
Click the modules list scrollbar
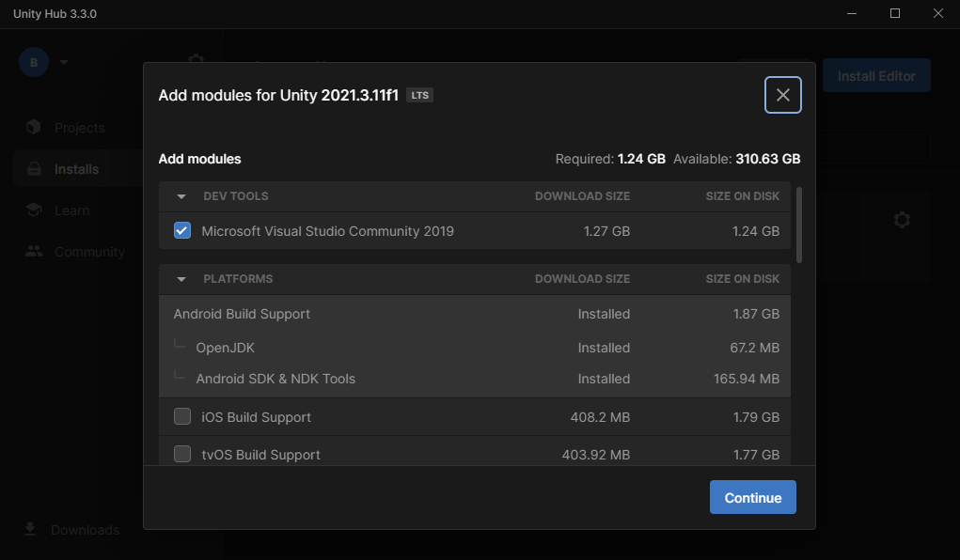(799, 226)
